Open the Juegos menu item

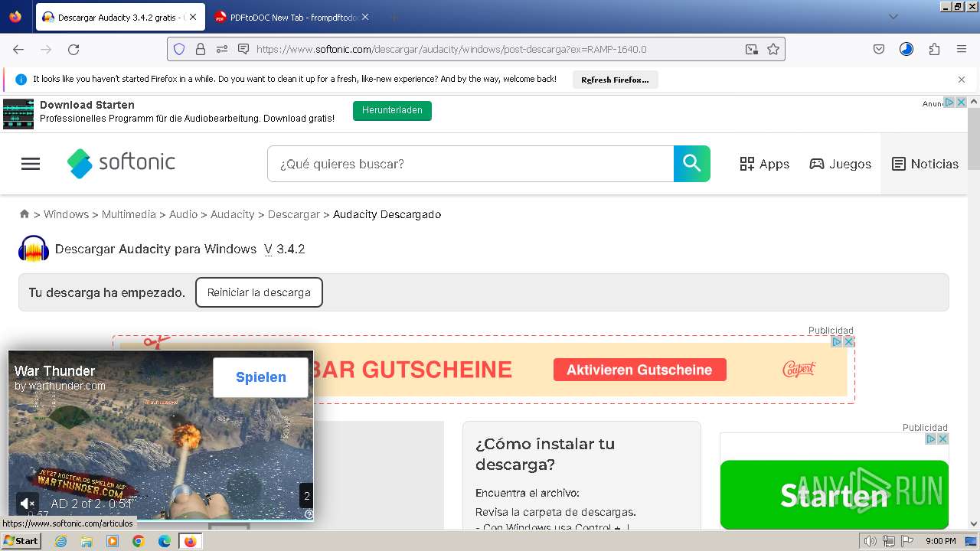click(x=840, y=164)
